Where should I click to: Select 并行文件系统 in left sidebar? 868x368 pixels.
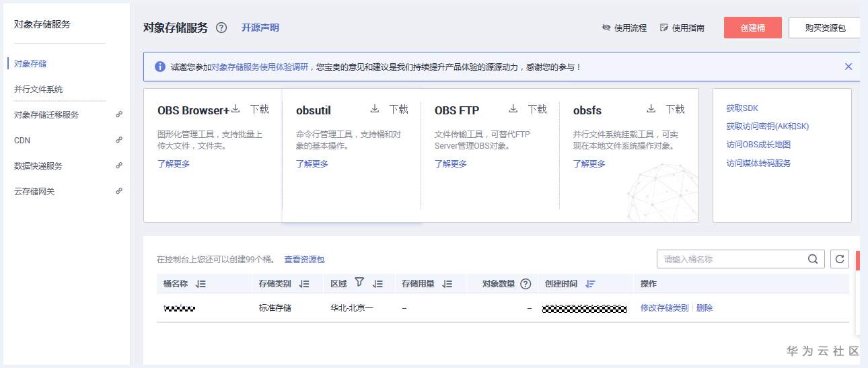tap(38, 89)
